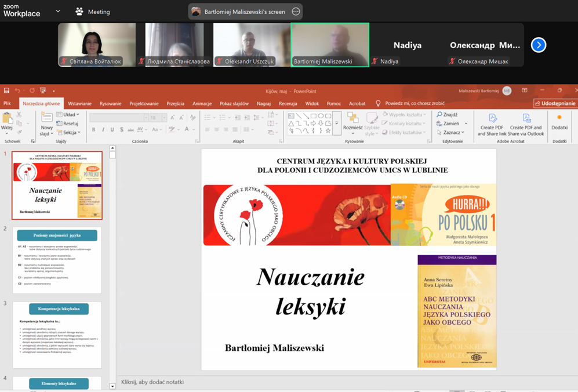Toggle left text alignment

[x=208, y=129]
